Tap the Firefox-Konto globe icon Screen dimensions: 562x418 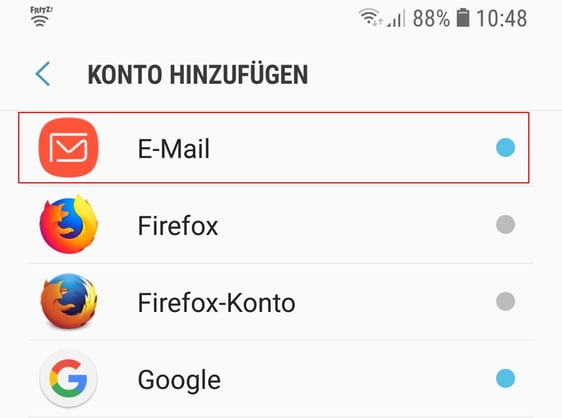point(68,301)
